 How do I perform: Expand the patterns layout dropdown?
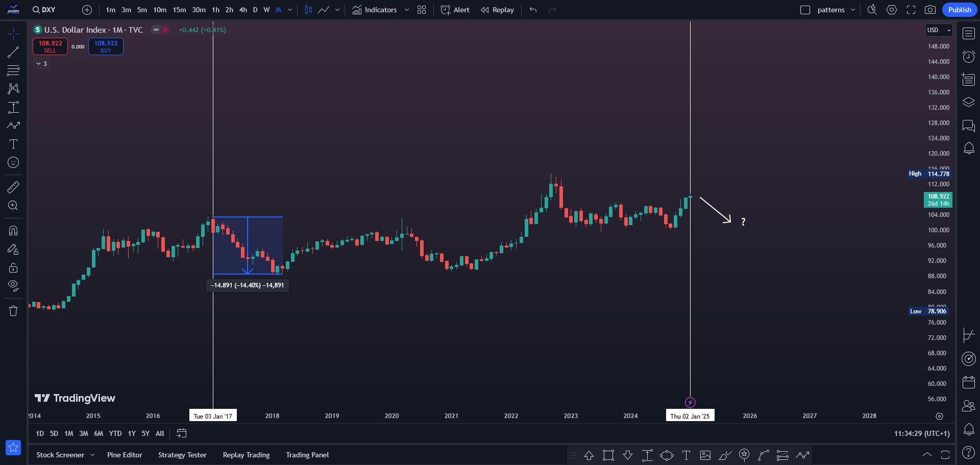pyautogui.click(x=853, y=10)
